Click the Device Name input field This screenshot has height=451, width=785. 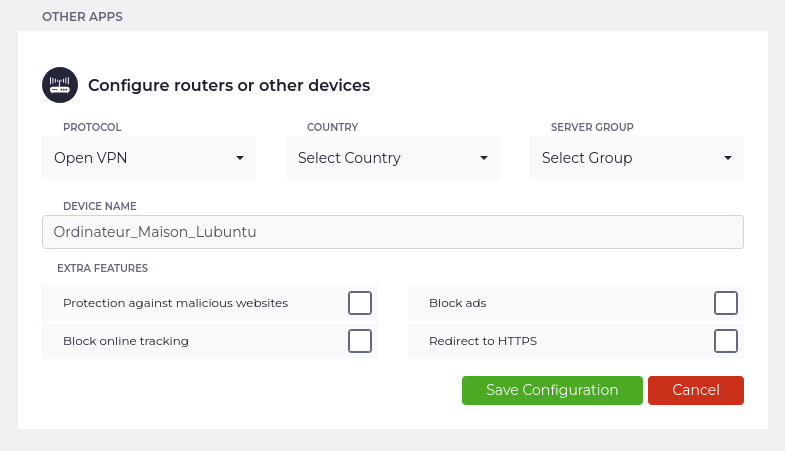point(393,232)
